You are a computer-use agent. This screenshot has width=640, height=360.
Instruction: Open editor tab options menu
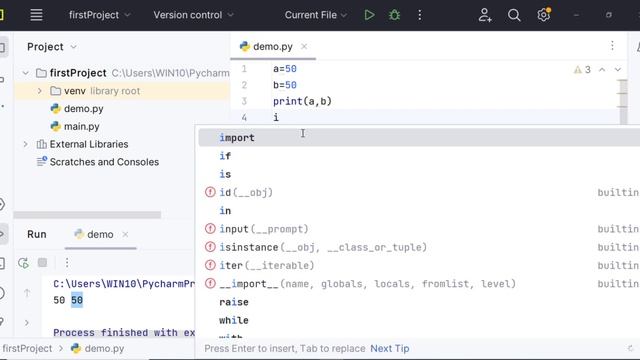[612, 46]
